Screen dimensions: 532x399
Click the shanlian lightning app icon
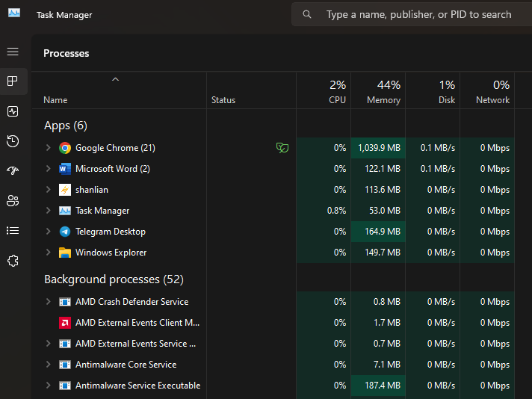pyautogui.click(x=65, y=190)
